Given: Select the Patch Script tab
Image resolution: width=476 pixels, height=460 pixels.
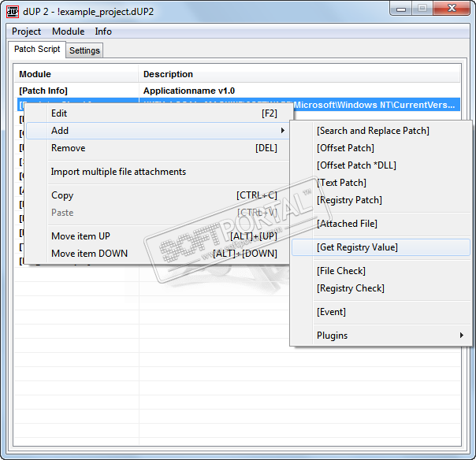Looking at the screenshot, I should click(37, 50).
